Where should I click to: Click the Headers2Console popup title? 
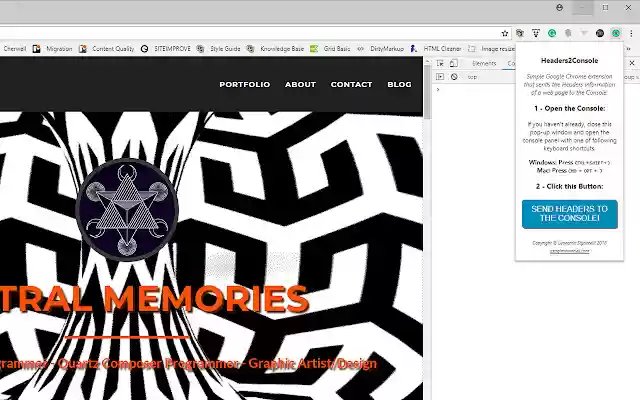tap(569, 60)
